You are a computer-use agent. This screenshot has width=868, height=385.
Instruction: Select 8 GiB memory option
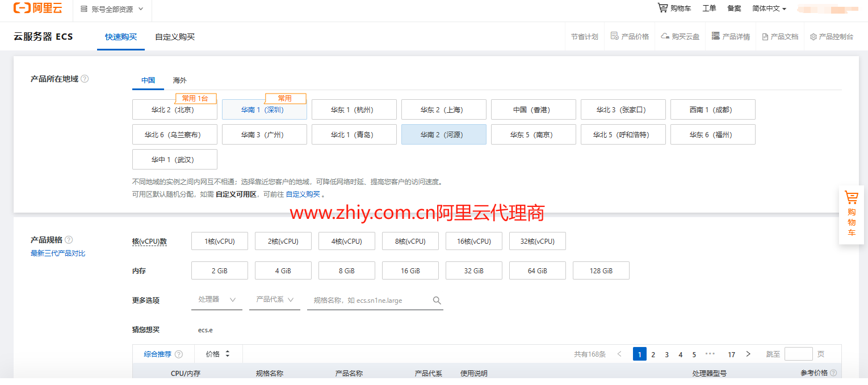click(x=346, y=271)
